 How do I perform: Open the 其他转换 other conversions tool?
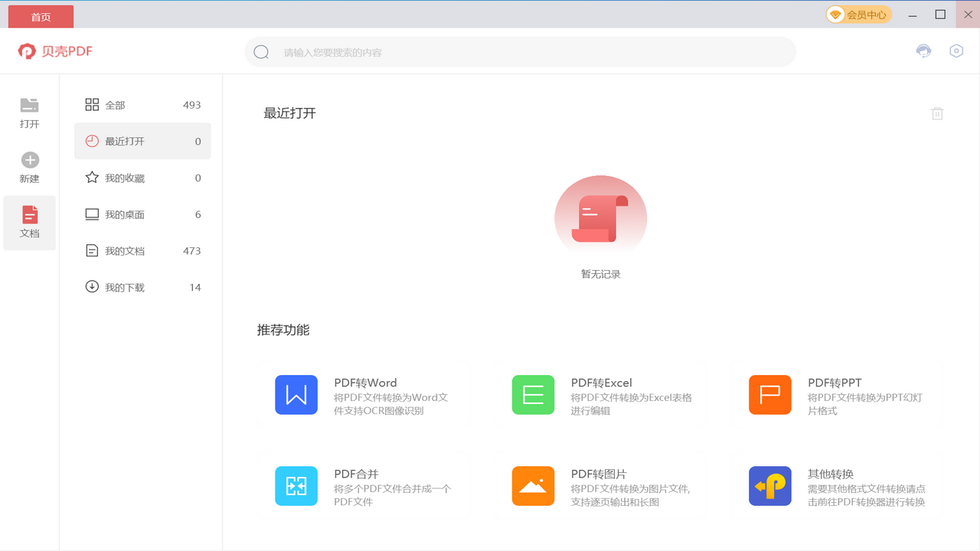[769, 486]
